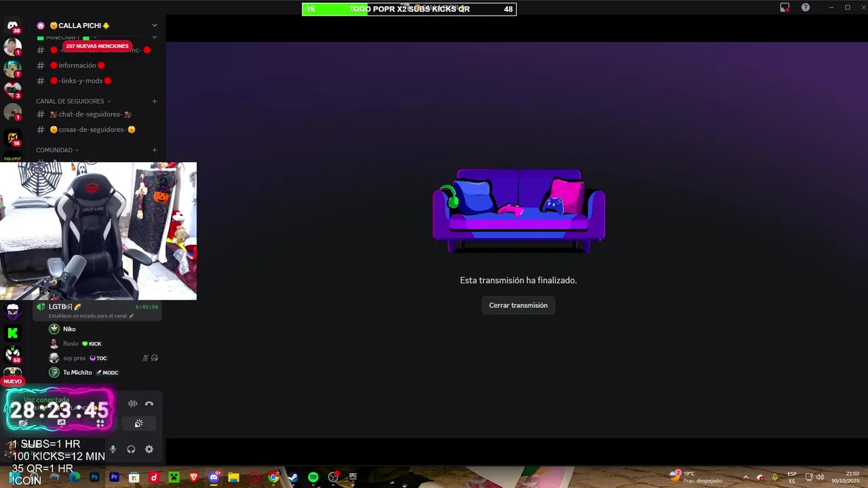The height and width of the screenshot is (488, 868).
Task: Open Microsoft Store from taskbar
Action: coord(134,477)
